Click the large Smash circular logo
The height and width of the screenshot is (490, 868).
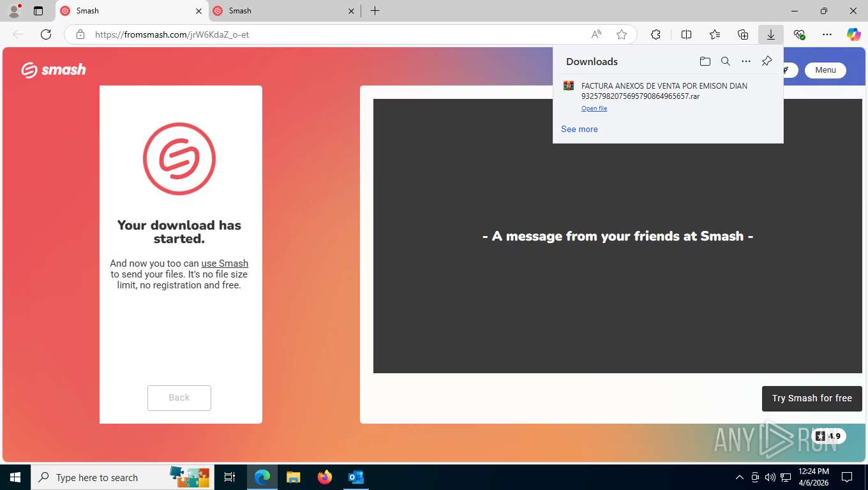(179, 159)
